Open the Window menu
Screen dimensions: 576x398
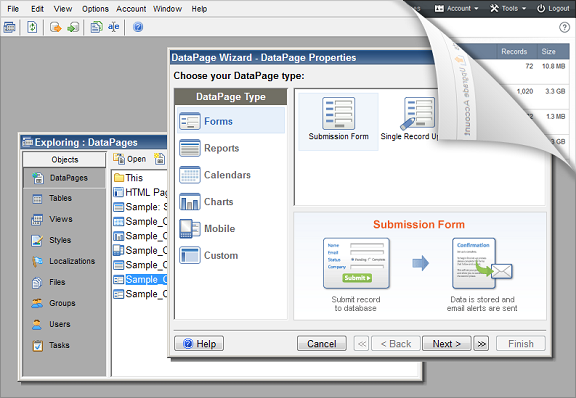point(168,9)
